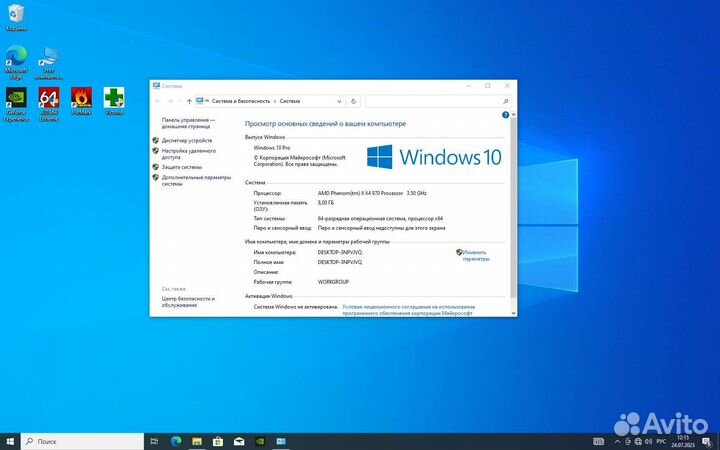Viewport: 720px width, 450px height.
Task: Expand address bar history dropdown
Action: (x=339, y=101)
